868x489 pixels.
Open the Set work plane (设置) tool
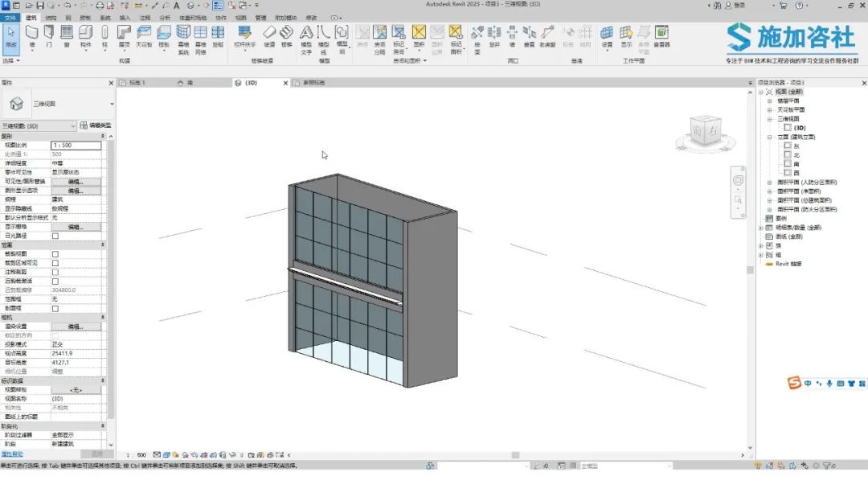coord(607,36)
